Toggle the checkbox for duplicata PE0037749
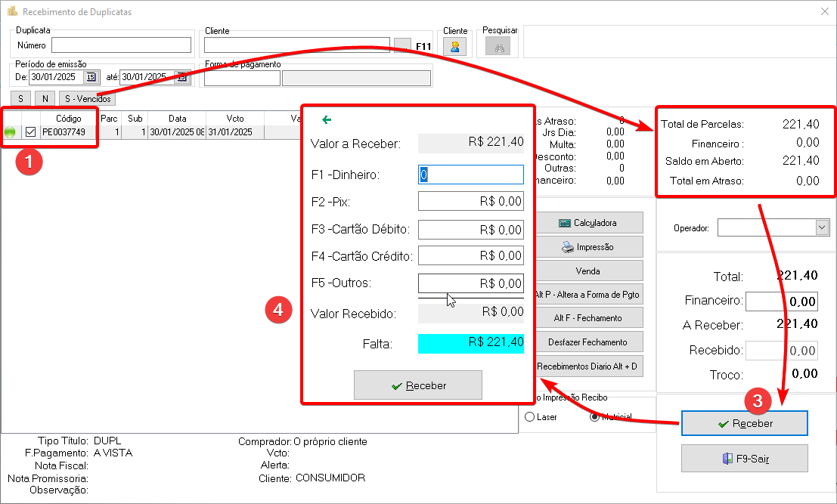 click(31, 132)
